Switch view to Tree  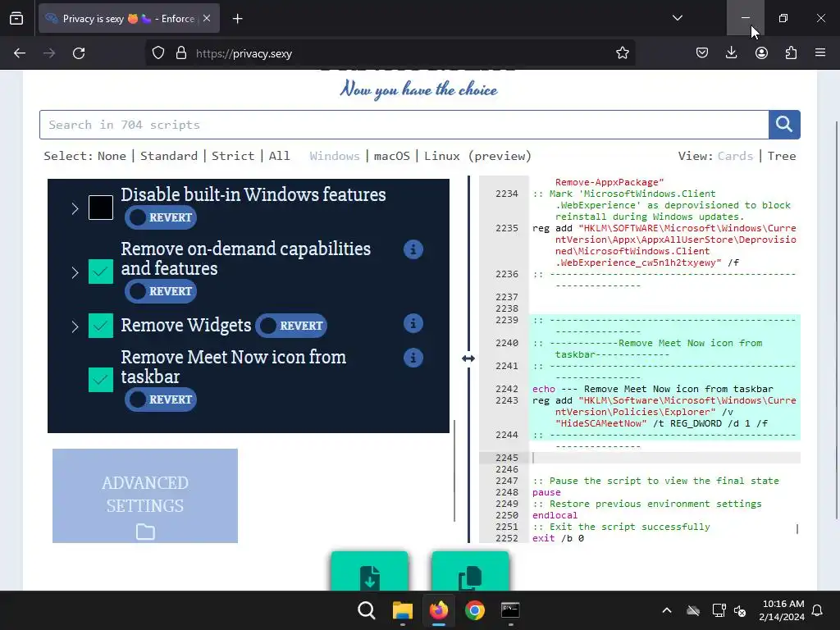coord(782,156)
